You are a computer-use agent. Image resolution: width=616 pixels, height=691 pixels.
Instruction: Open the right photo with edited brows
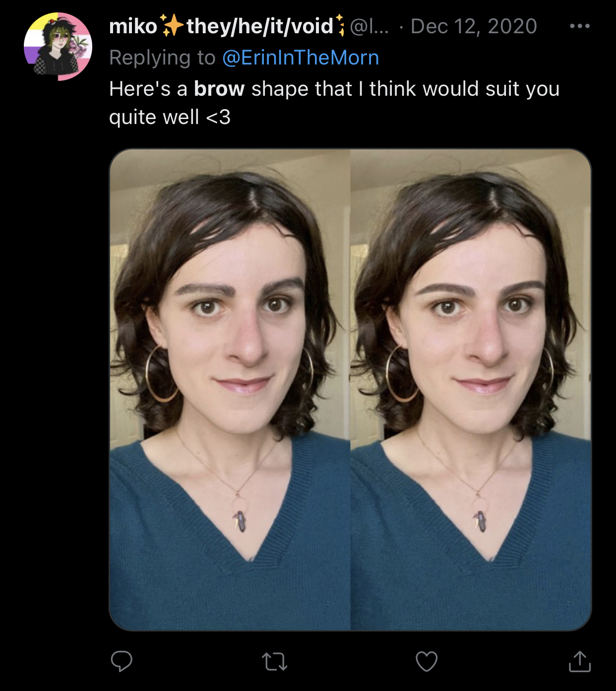471,389
